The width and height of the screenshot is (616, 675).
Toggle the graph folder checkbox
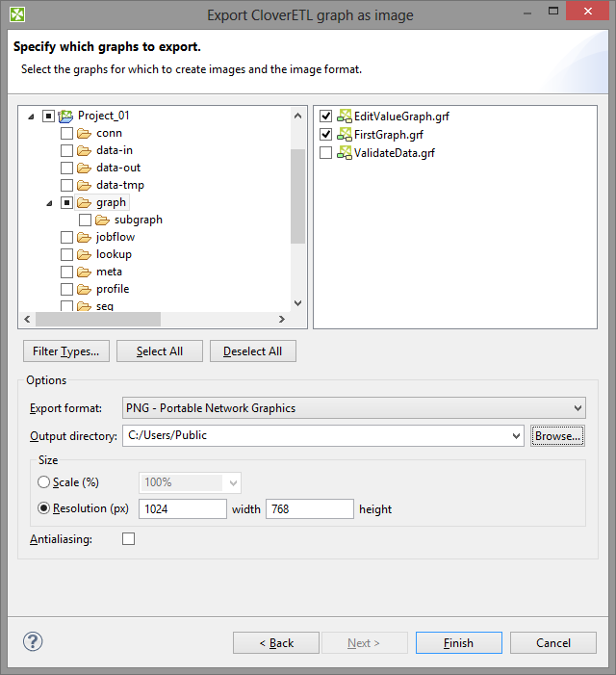tap(66, 203)
